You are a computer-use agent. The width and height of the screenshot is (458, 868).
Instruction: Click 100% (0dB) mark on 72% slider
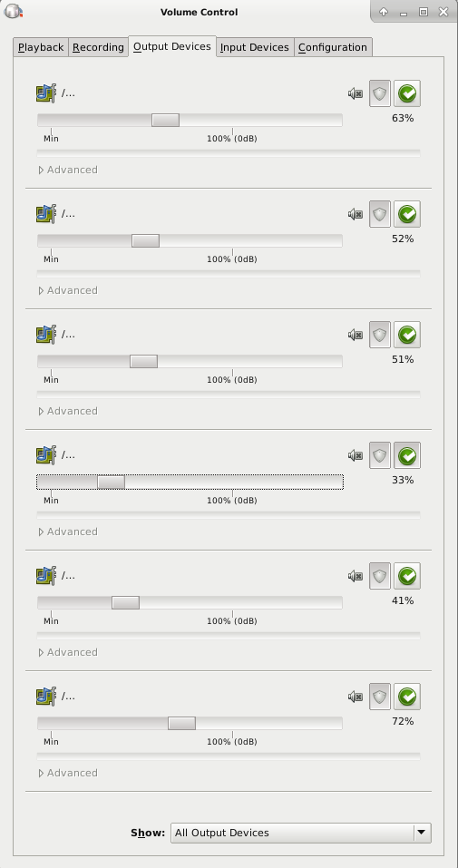[232, 742]
